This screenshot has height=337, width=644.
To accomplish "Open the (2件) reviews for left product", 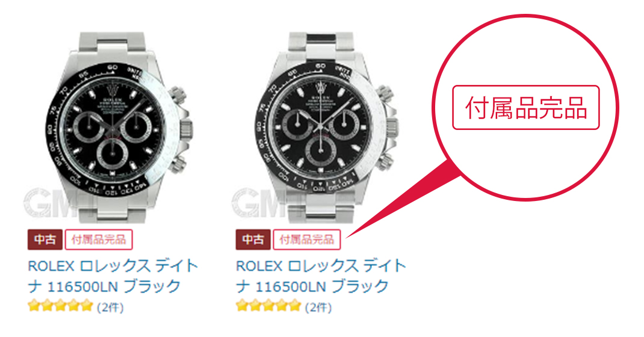I will (x=110, y=307).
